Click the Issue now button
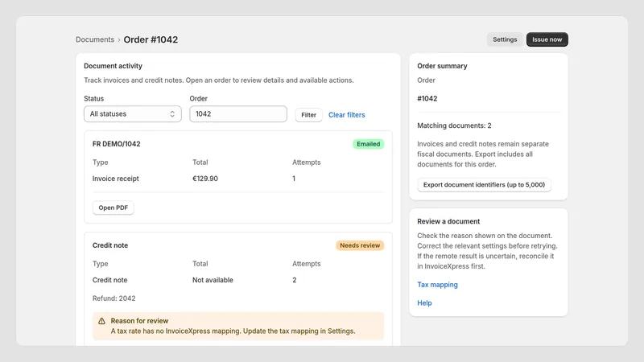644x362 pixels. tap(547, 39)
